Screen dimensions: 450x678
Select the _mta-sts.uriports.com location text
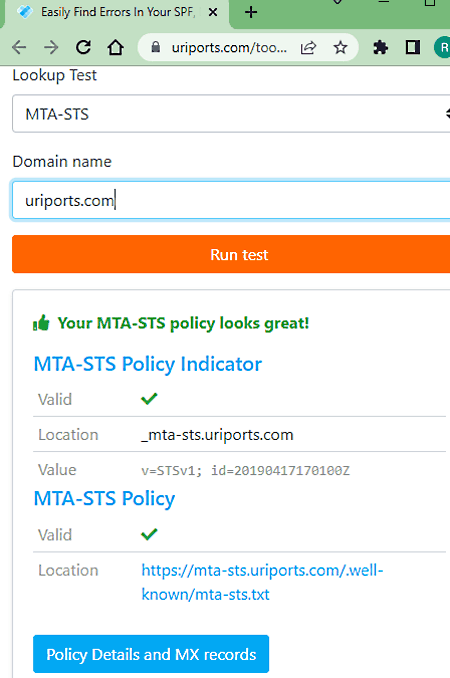(x=217, y=435)
